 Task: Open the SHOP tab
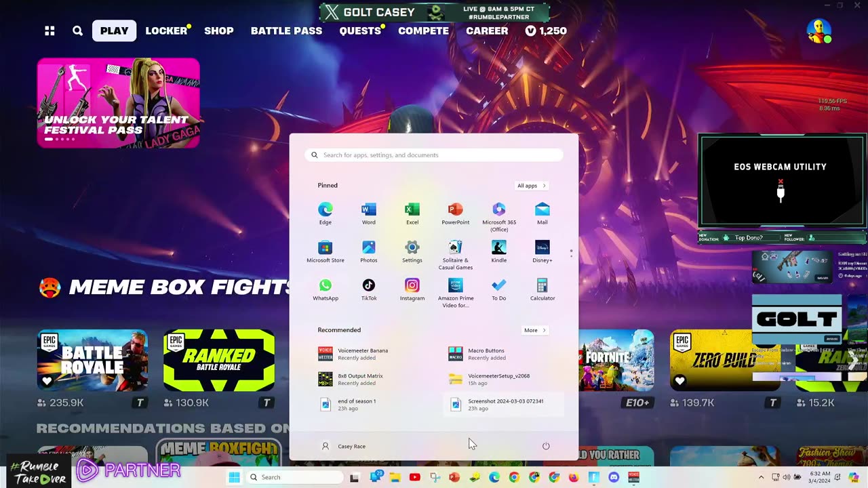(x=219, y=30)
